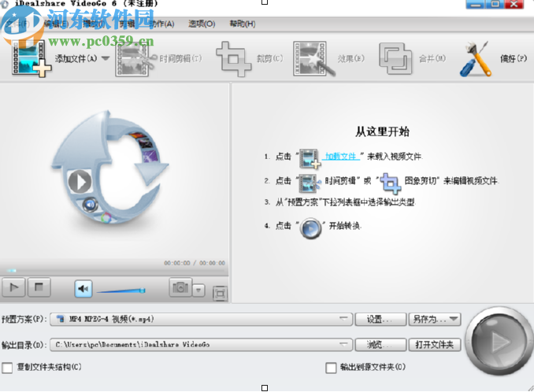The height and width of the screenshot is (392, 534).
Task: Click the 从这里开始 heading
Action: click(382, 131)
